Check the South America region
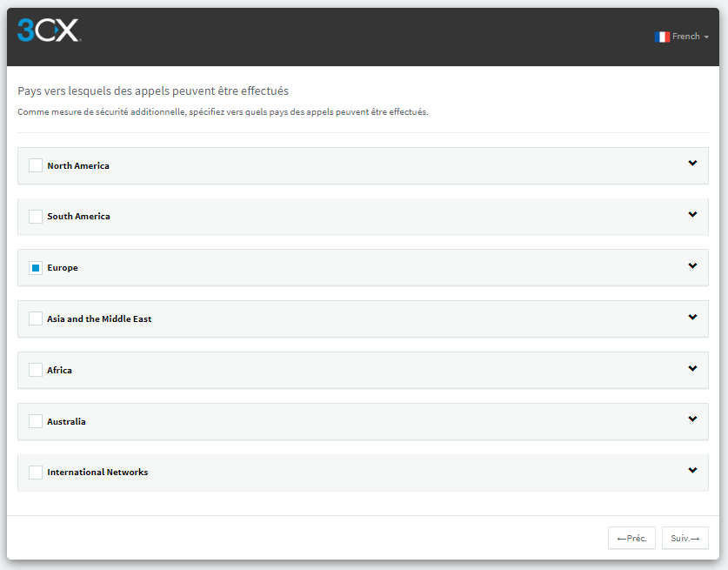Image resolution: width=728 pixels, height=570 pixels. click(35, 216)
